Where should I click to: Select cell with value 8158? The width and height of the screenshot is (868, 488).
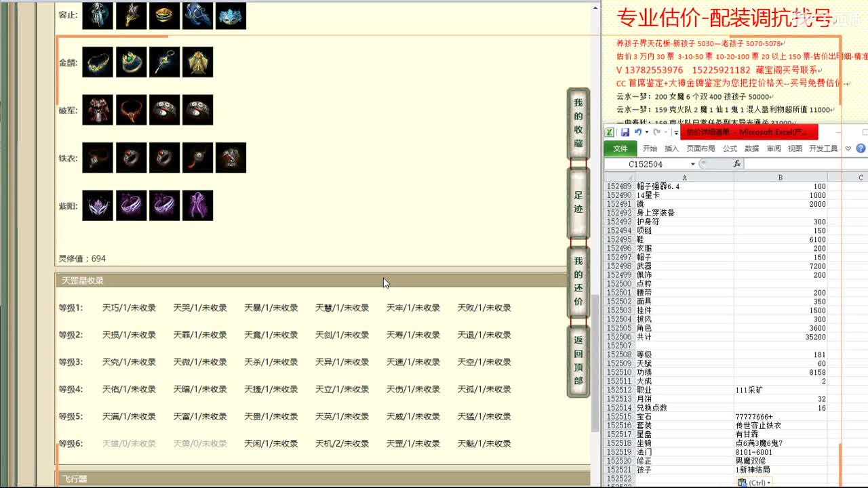click(781, 373)
